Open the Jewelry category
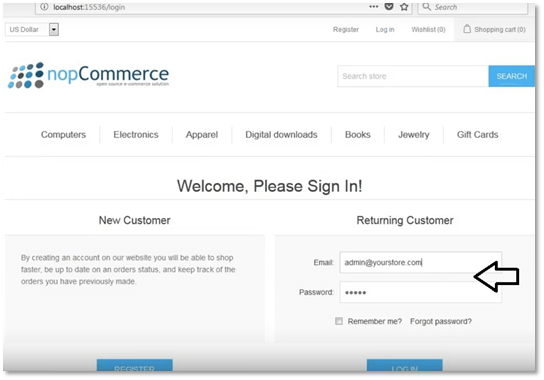 [x=414, y=135]
